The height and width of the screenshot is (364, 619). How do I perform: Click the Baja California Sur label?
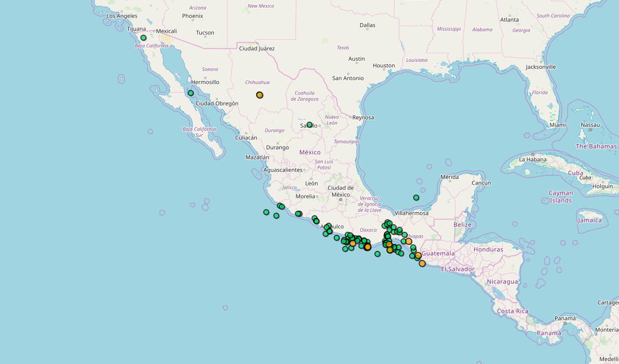(199, 132)
